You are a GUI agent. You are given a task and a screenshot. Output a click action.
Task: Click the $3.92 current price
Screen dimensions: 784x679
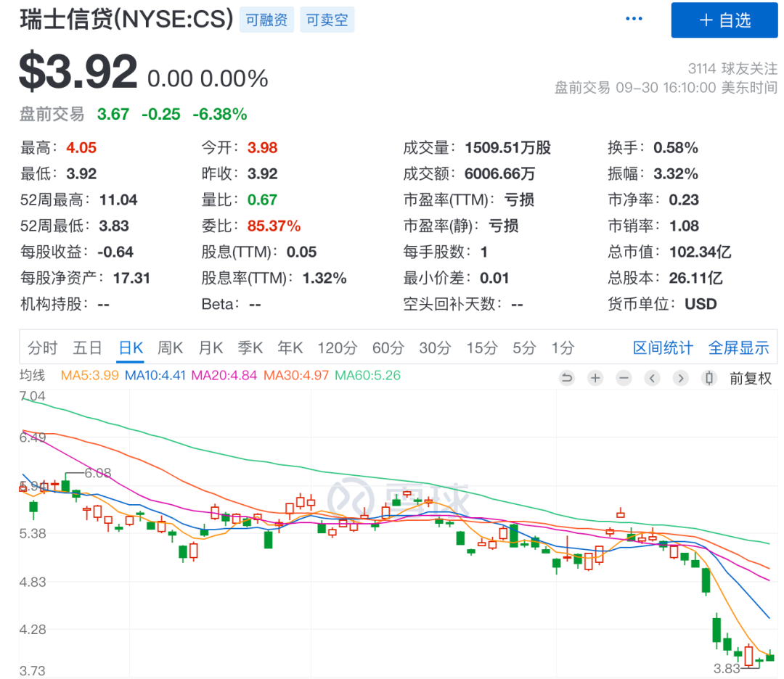point(78,71)
